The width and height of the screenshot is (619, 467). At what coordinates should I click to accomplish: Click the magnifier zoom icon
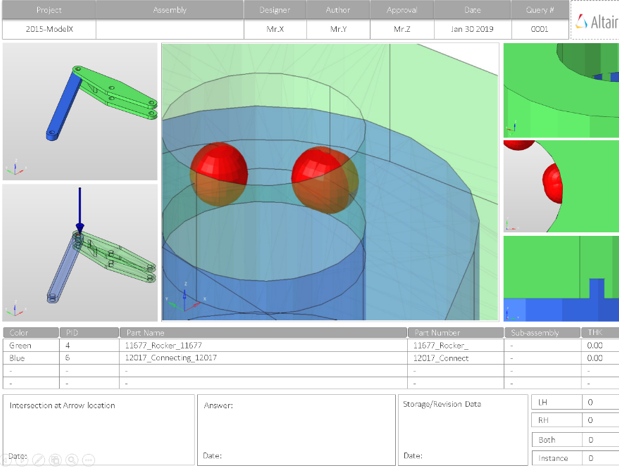72,460
